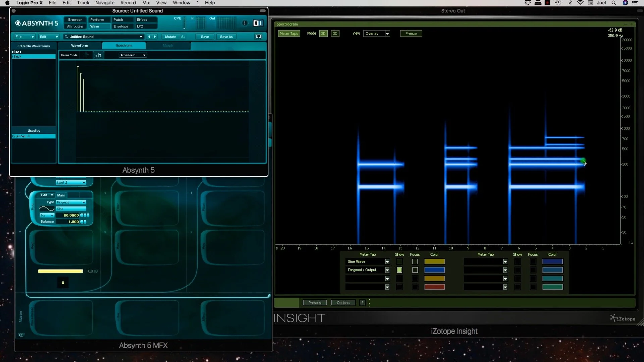
Task: Open the Sine Wave meter tap dropdown
Action: point(387,262)
